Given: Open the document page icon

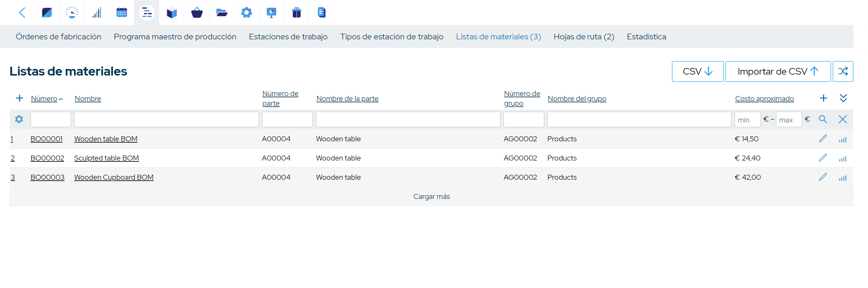Looking at the screenshot, I should pyautogui.click(x=322, y=13).
